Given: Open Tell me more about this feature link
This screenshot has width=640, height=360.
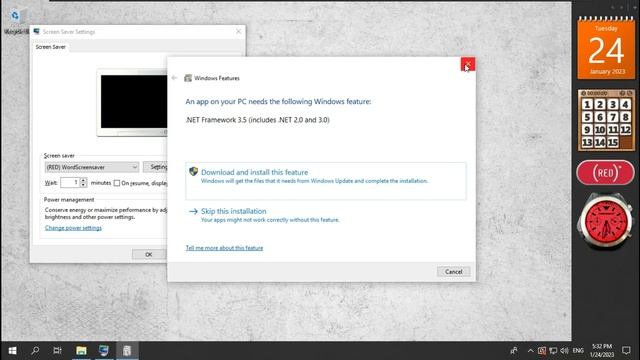Looking at the screenshot, I should click(x=224, y=248).
